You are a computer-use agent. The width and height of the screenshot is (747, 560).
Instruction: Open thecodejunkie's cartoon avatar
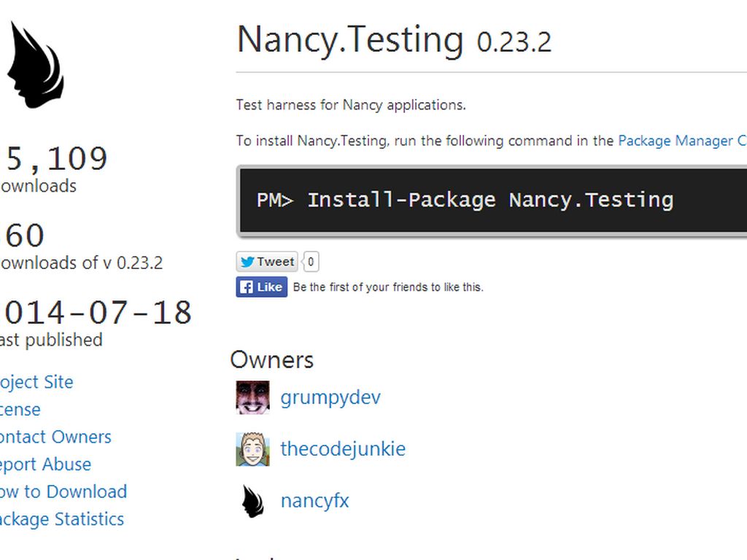coord(252,449)
